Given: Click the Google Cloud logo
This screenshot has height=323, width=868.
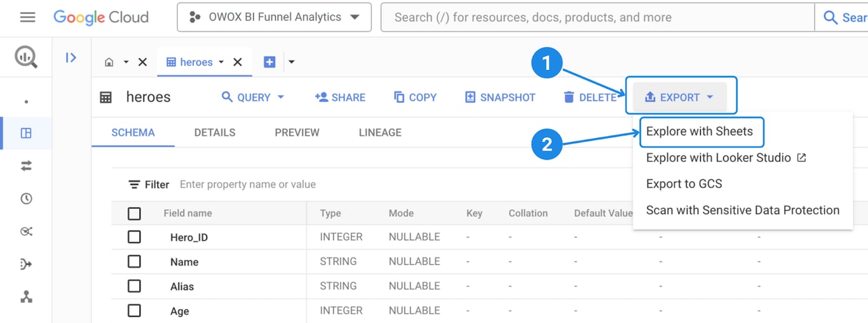Looking at the screenshot, I should [101, 17].
